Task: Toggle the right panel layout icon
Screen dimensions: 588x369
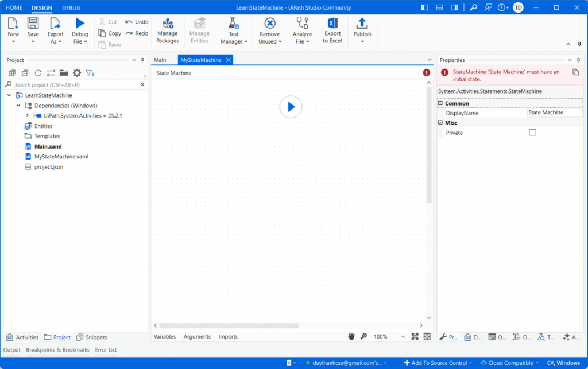Action: coord(454,7)
